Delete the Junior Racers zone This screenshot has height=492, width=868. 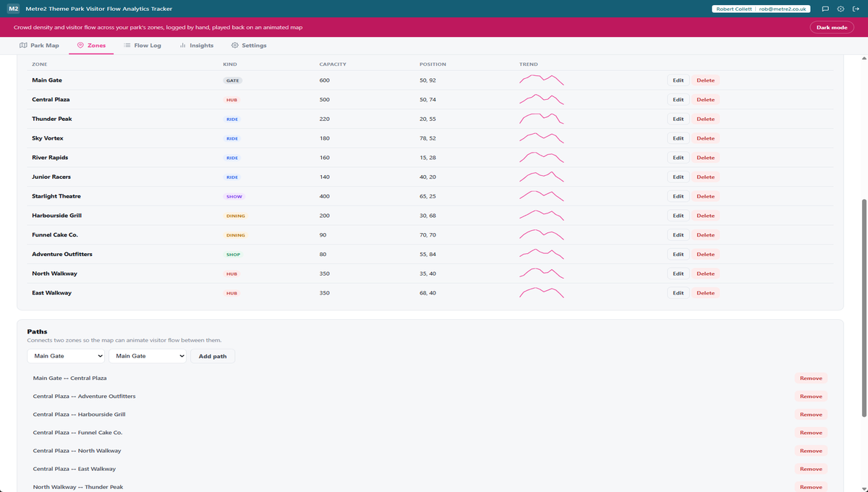pyautogui.click(x=705, y=177)
